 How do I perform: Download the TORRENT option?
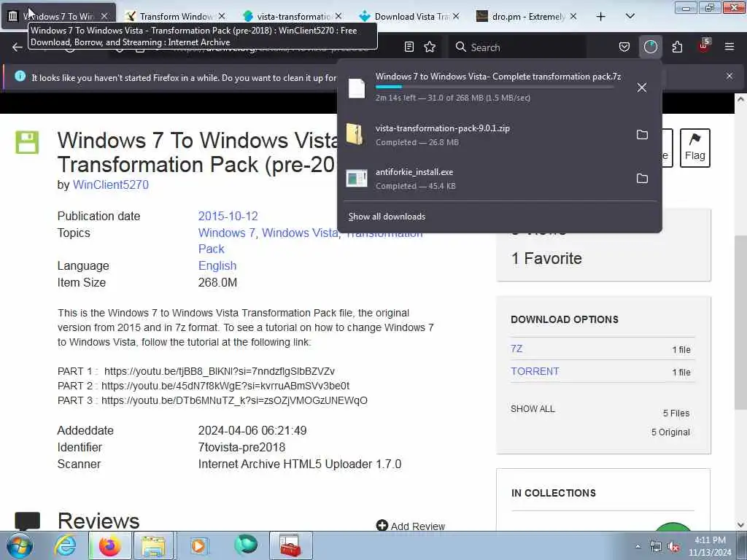(535, 371)
